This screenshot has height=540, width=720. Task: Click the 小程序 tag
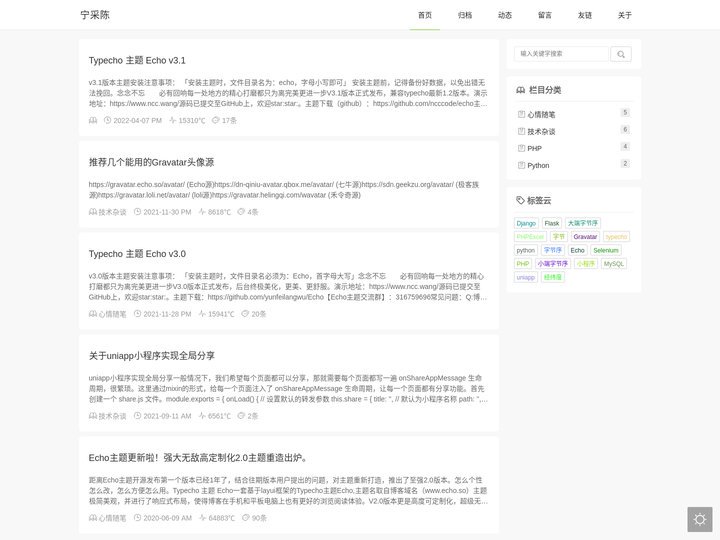pyautogui.click(x=586, y=264)
